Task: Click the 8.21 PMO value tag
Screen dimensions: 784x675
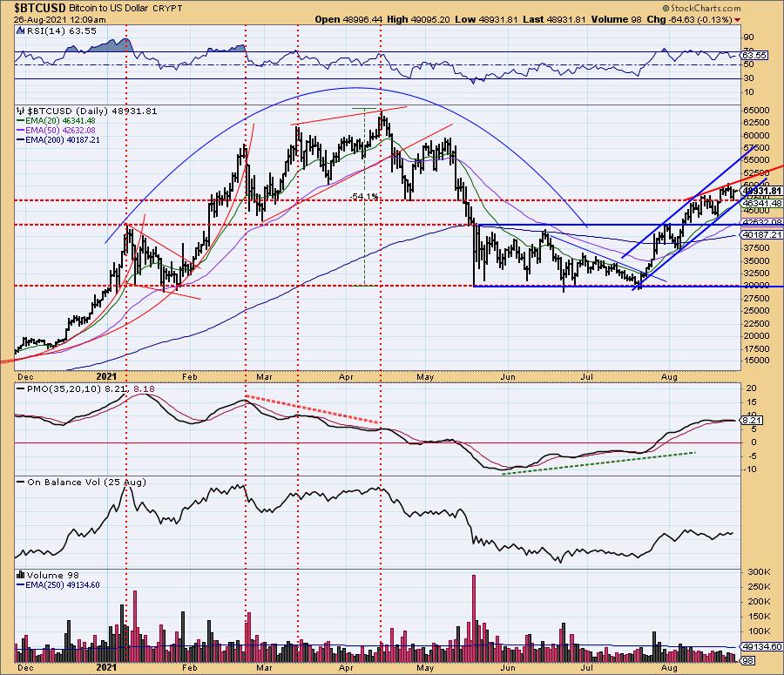Action: 752,421
